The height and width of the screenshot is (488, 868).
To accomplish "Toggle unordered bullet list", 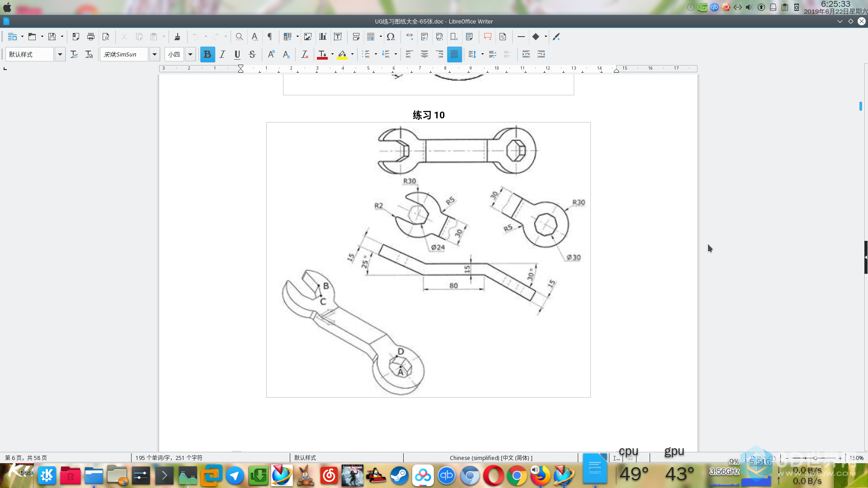I will pyautogui.click(x=366, y=54).
